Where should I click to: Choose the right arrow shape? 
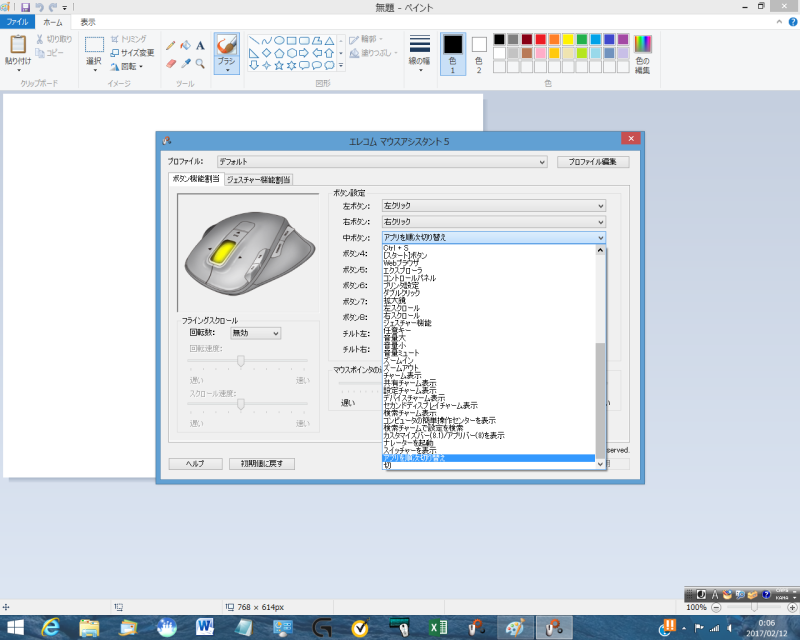pos(304,53)
